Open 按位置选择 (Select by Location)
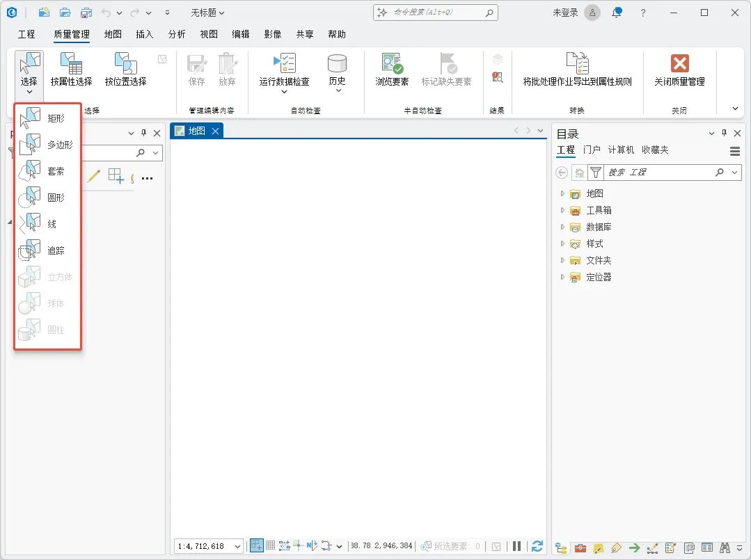The width and height of the screenshot is (751, 560). coord(125,70)
